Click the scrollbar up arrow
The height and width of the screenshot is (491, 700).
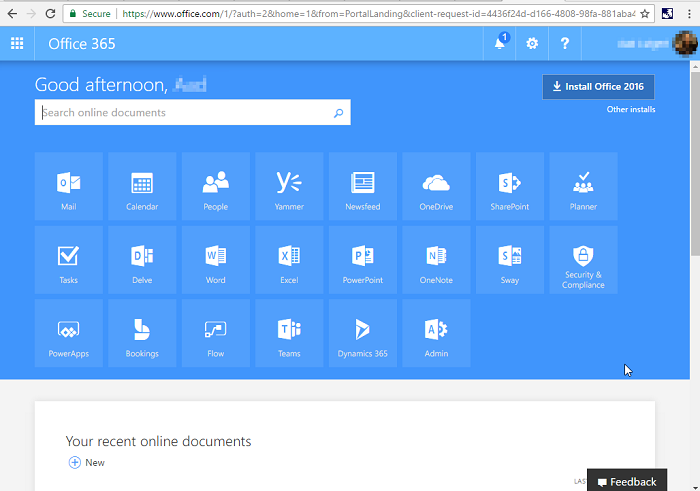pos(695,66)
